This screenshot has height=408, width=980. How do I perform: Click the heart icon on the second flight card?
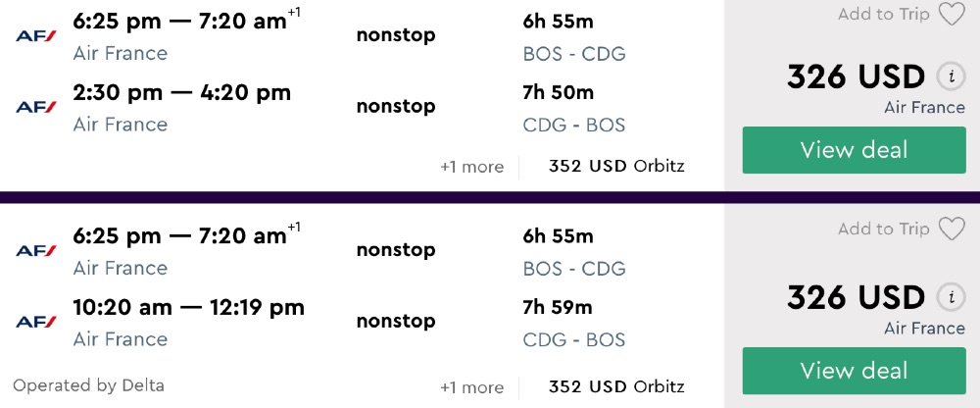coord(951,229)
